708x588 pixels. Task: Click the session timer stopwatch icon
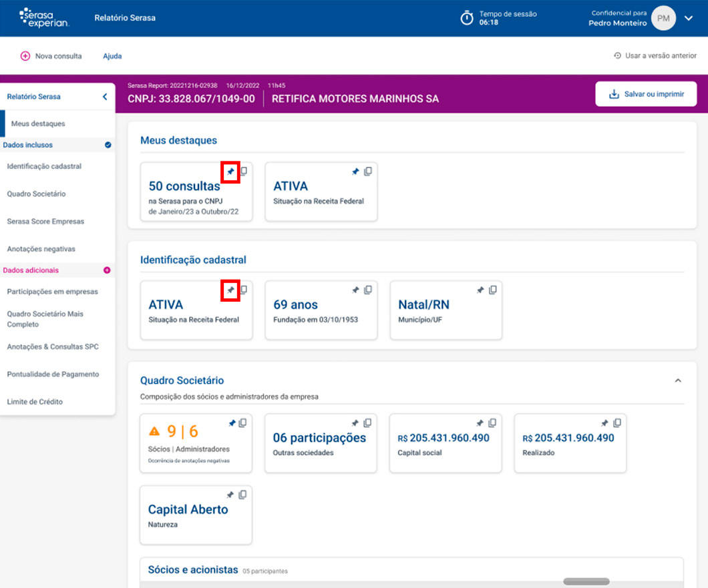pos(467,18)
